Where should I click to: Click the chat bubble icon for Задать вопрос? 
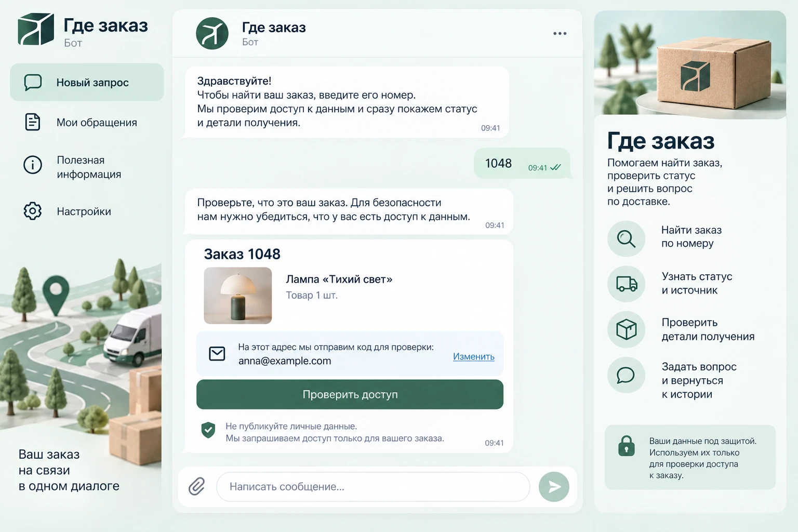coord(626,375)
